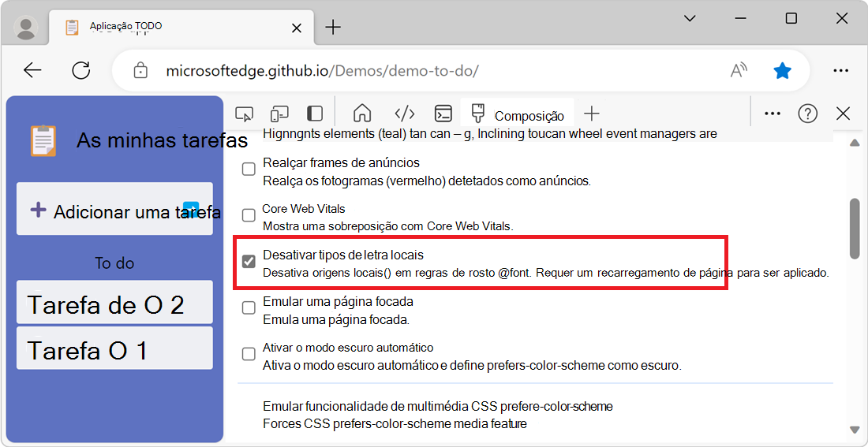This screenshot has width=868, height=447.
Task: Toggle device emulation icon in DevTools
Action: (279, 114)
